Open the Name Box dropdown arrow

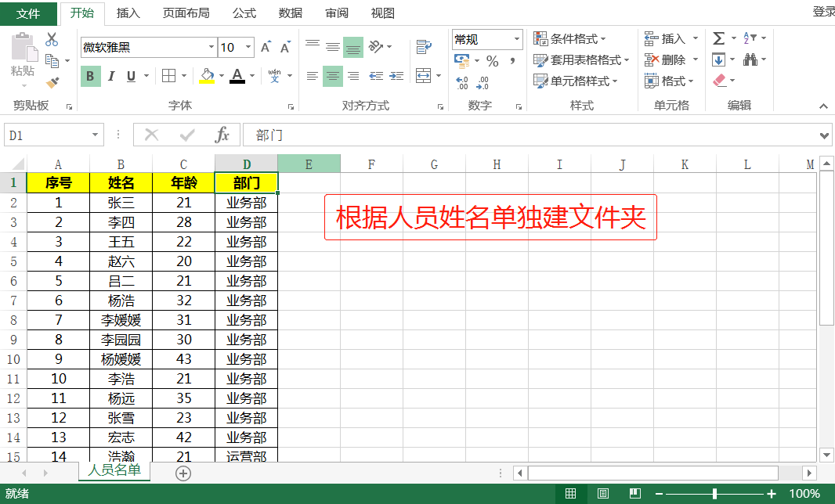pos(95,135)
